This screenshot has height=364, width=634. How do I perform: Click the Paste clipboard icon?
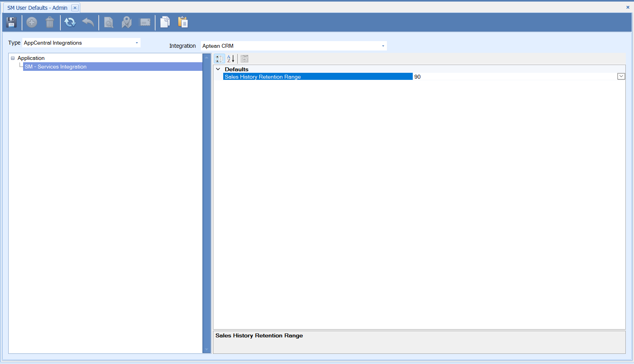click(183, 22)
